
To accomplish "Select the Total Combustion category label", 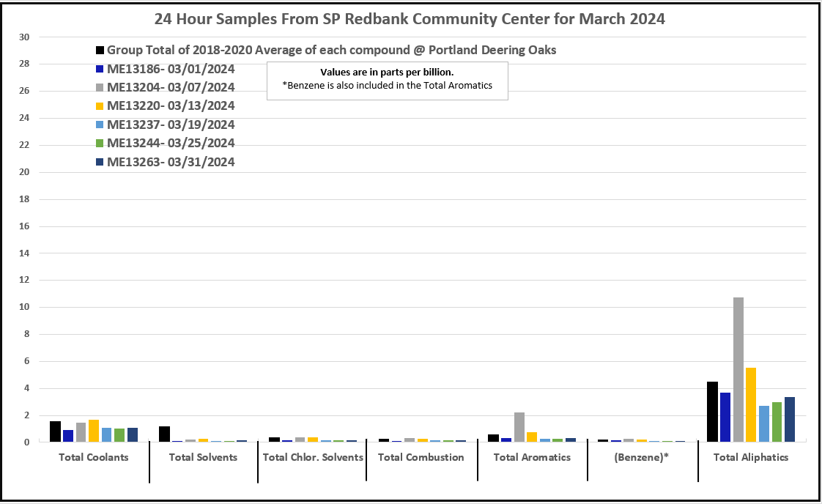I will point(421,457).
